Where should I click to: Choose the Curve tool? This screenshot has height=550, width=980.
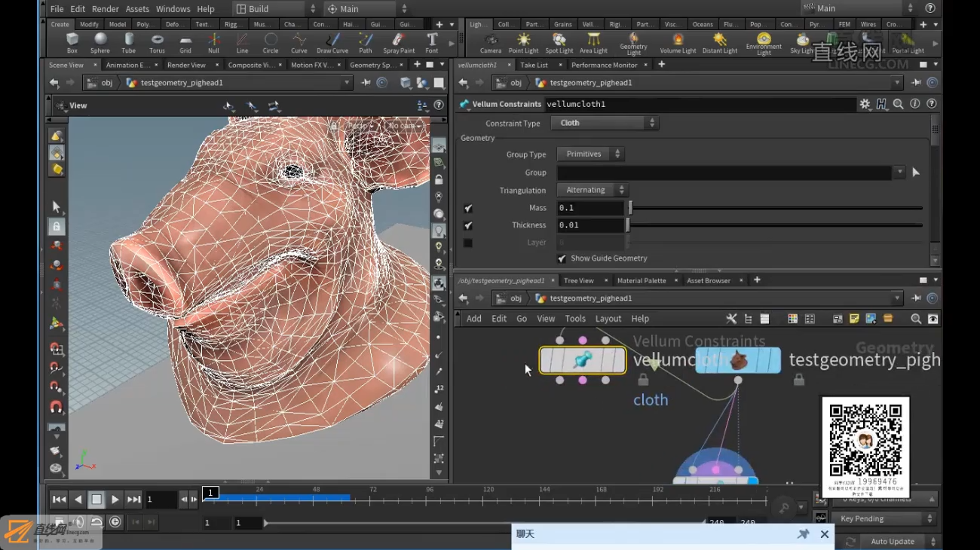tap(299, 43)
